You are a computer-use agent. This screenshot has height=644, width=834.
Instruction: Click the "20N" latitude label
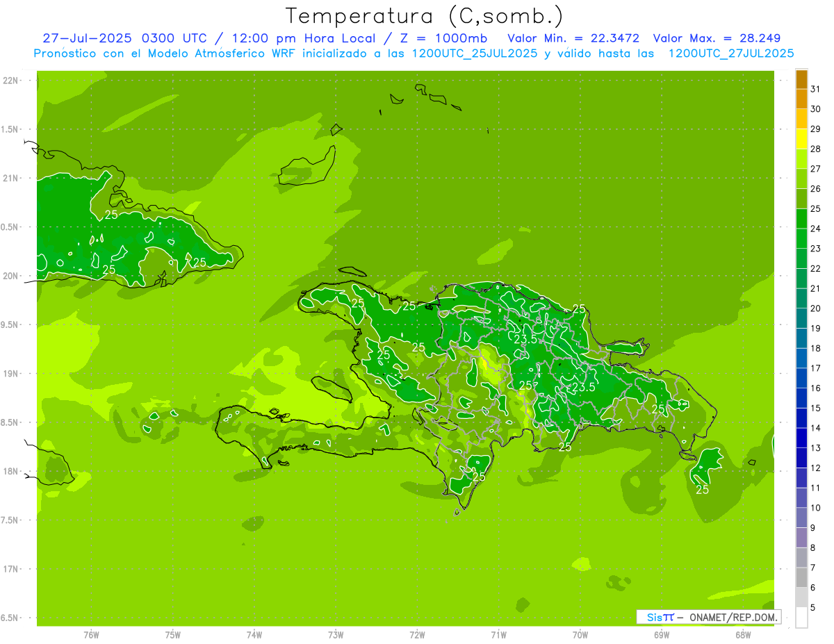pyautogui.click(x=11, y=276)
